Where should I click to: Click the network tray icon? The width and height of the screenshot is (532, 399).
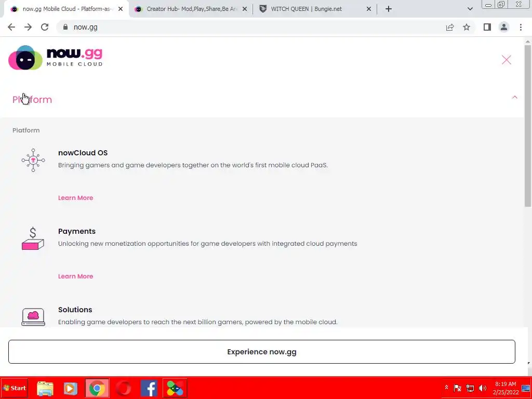pyautogui.click(x=470, y=388)
